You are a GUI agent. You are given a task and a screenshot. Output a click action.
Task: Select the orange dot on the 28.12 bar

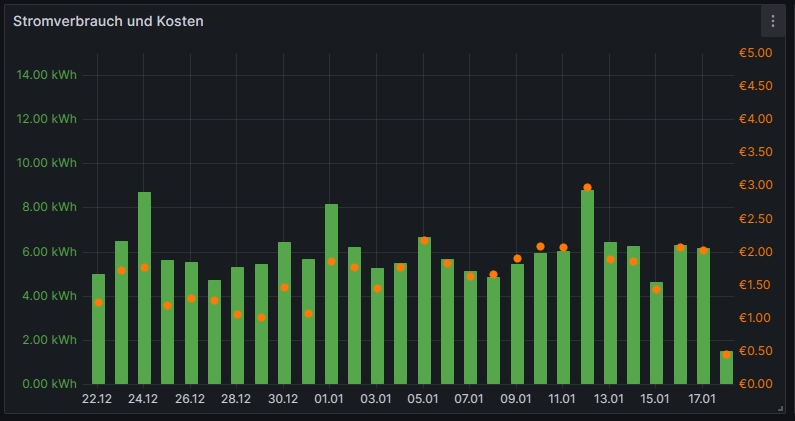click(238, 314)
